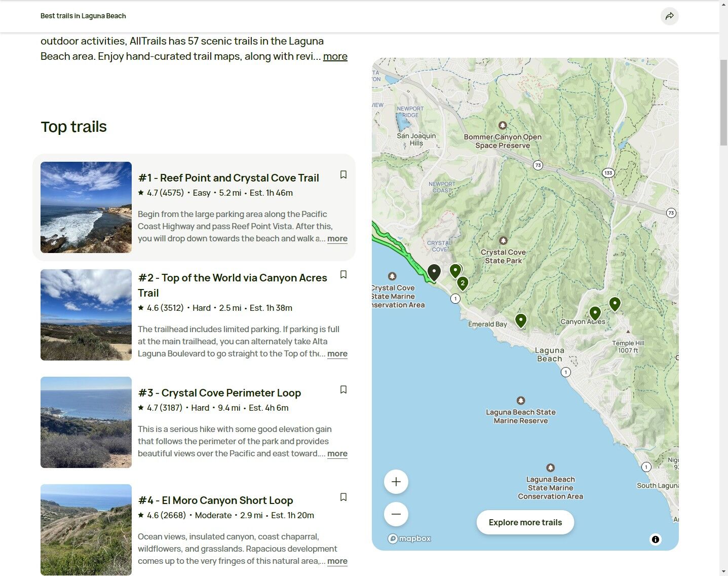The height and width of the screenshot is (576, 728).
Task: Click the green pin touching the Canyon Acres label
Action: [x=595, y=313]
